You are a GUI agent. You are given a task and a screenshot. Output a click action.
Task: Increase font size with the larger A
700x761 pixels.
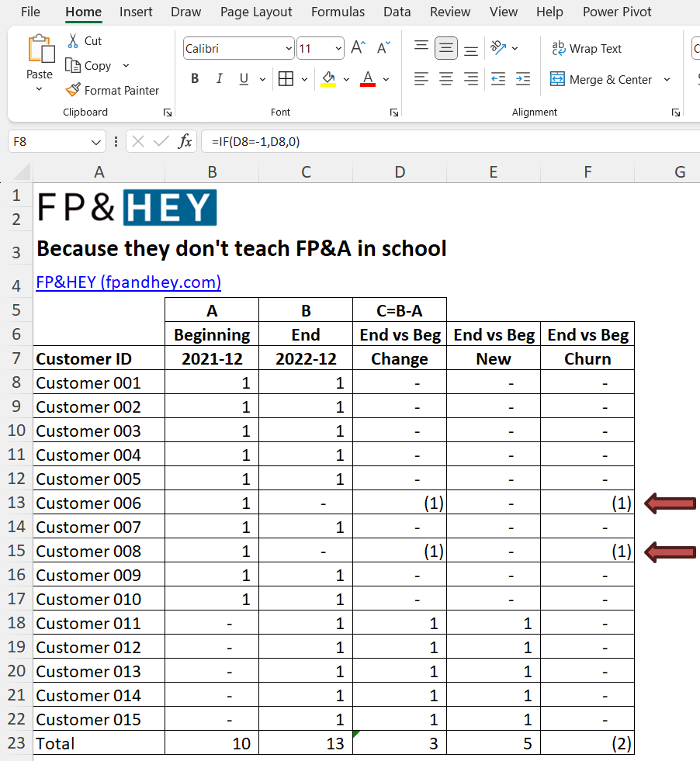tap(359, 47)
